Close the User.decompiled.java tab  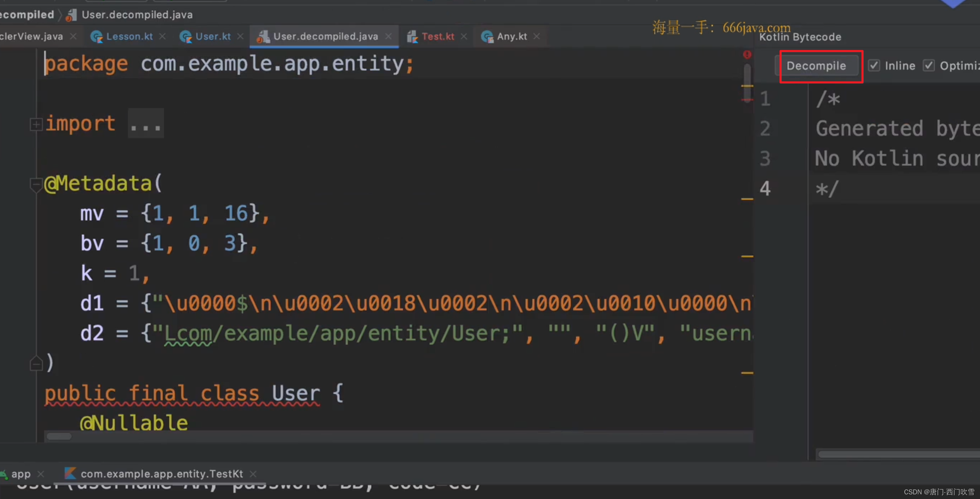(388, 36)
